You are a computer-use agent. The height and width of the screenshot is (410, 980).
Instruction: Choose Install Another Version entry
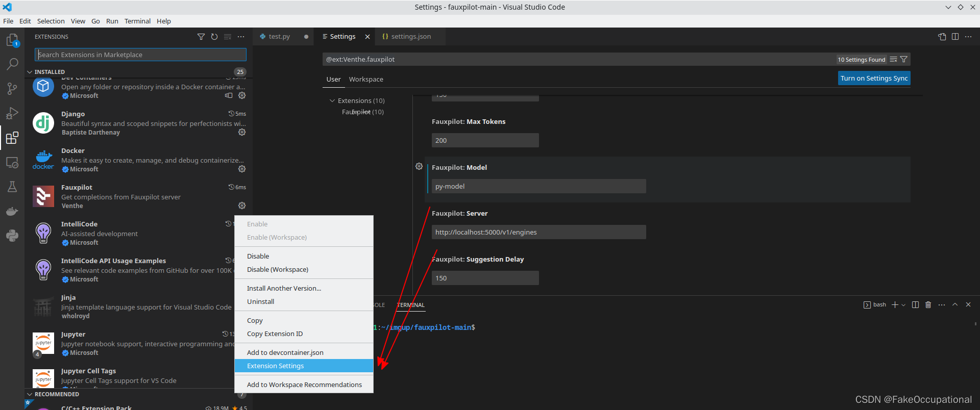(x=304, y=288)
